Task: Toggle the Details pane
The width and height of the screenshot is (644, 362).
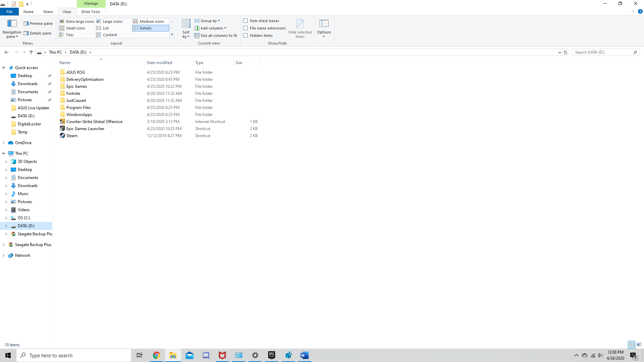Action: pos(37,33)
